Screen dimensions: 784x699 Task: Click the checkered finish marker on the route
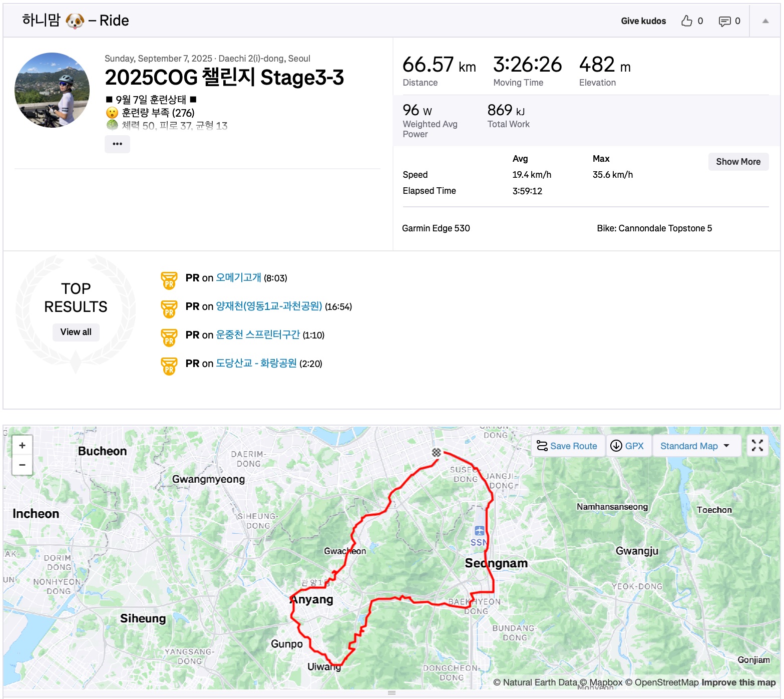point(437,452)
